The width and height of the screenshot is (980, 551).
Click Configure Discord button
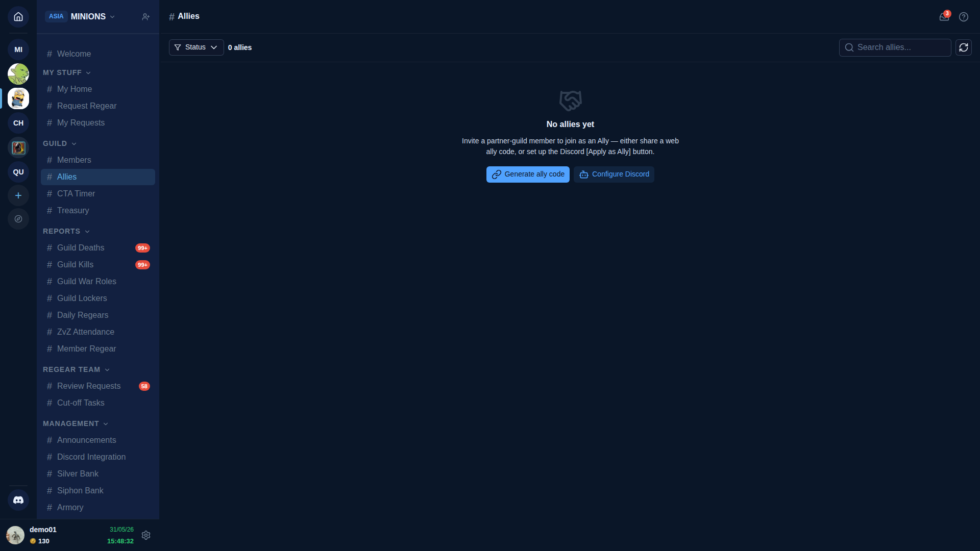coord(614,174)
